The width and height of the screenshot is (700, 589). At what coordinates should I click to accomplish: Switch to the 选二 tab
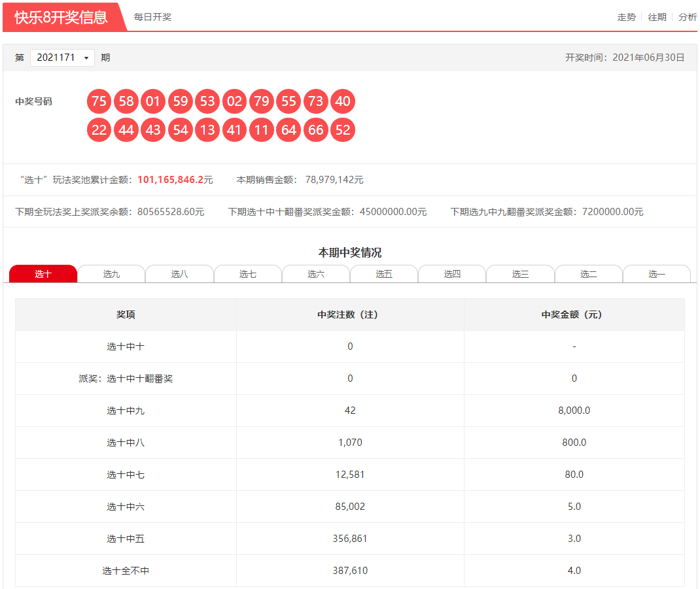(588, 274)
